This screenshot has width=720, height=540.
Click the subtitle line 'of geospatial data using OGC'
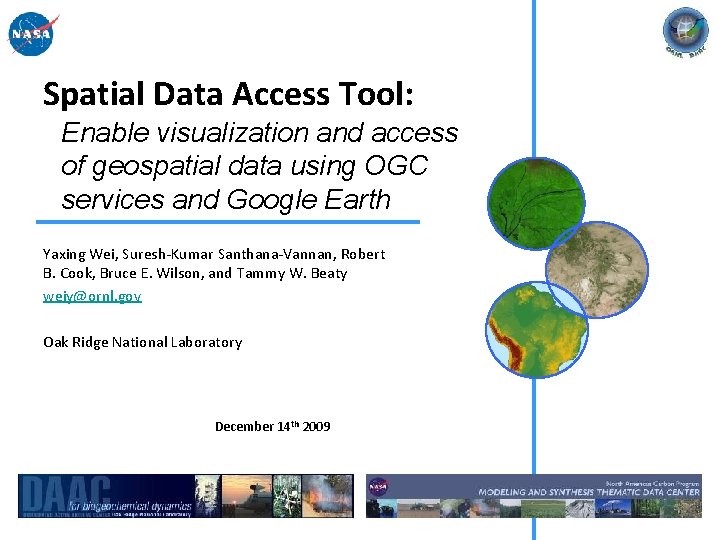pos(244,166)
